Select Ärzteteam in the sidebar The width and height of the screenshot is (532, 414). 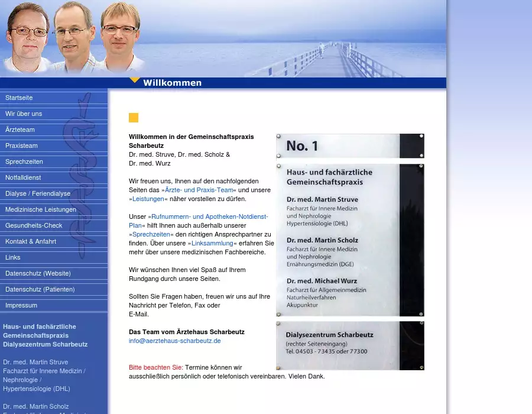[x=20, y=130]
